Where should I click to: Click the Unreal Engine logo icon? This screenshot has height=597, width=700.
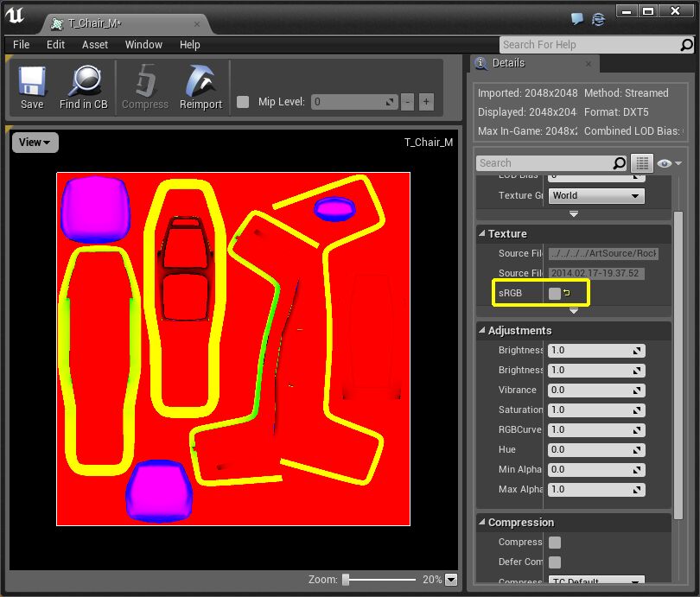tap(16, 17)
